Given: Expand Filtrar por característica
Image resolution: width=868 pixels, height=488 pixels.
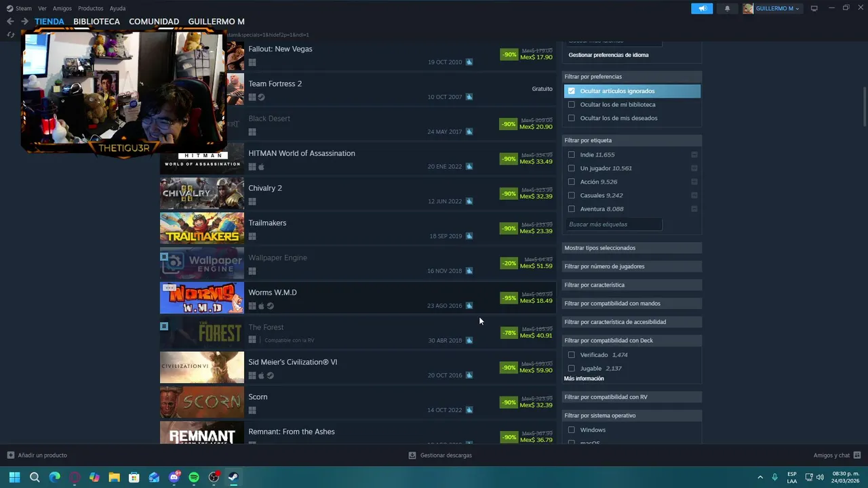Looking at the screenshot, I should [x=632, y=285].
